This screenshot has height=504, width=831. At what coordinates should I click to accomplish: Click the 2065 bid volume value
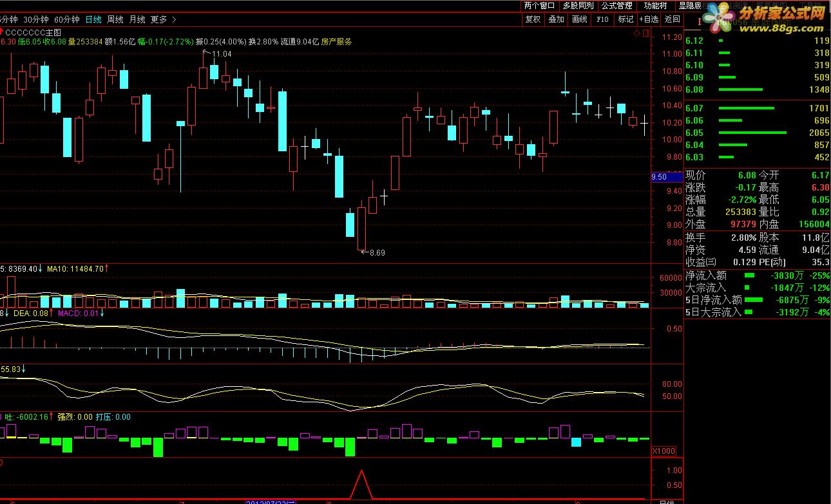819,133
